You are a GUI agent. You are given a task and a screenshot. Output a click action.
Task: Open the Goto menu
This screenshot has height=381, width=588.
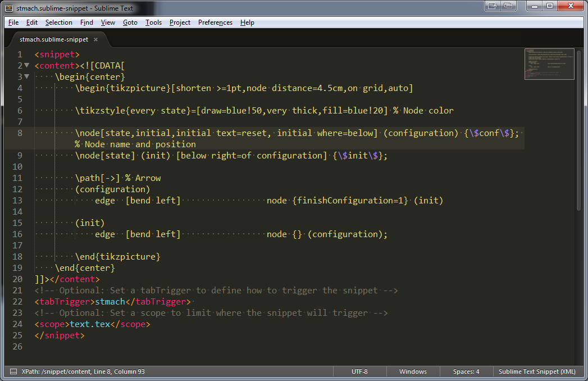130,22
